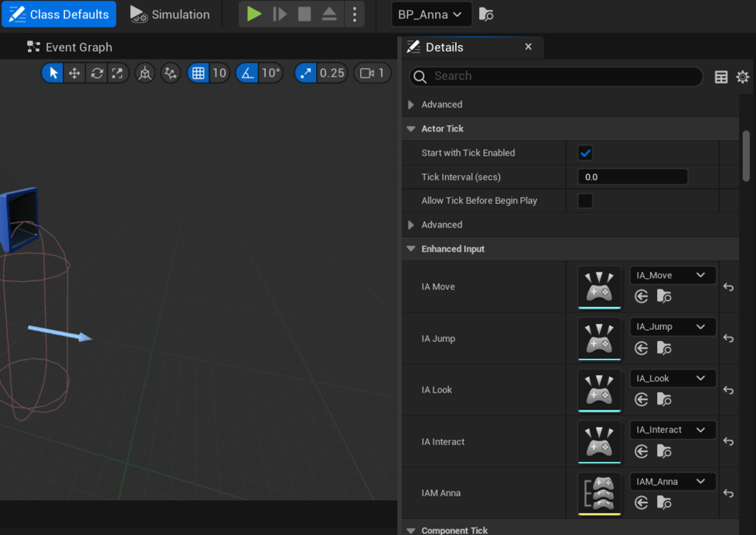Use selected asset for IA Look

point(642,399)
